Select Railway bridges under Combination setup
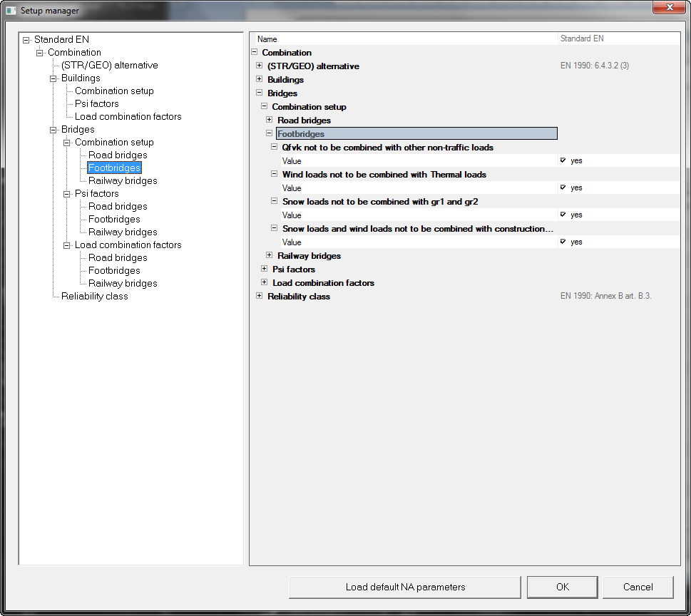This screenshot has height=616, width=691. (x=123, y=180)
